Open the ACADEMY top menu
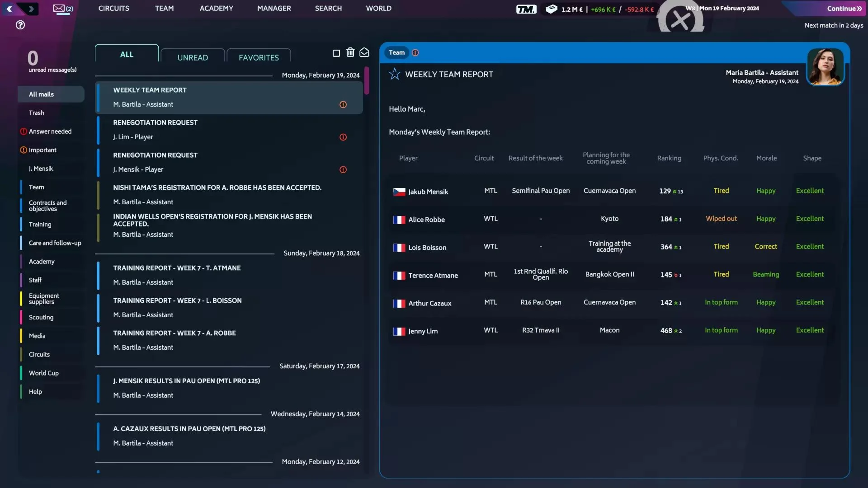Viewport: 868px width, 488px height. click(x=216, y=8)
